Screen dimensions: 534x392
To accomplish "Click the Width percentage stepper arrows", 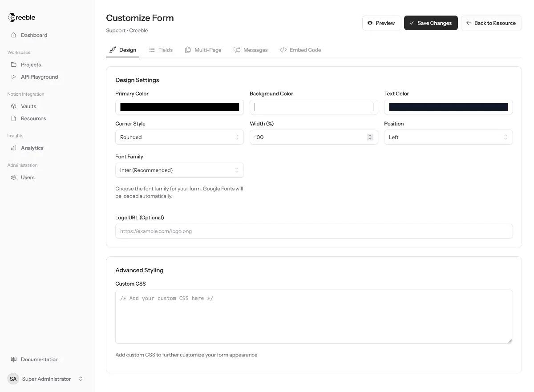I will [370, 137].
